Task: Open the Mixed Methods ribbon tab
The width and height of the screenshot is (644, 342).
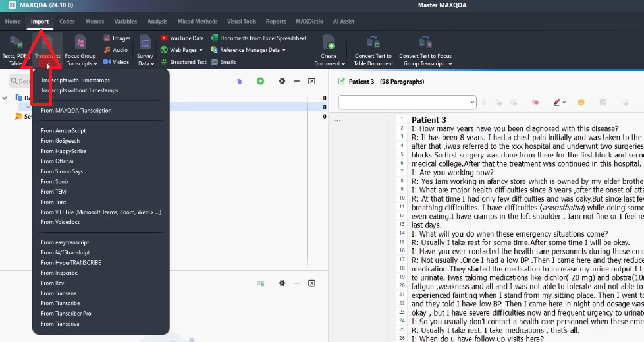Action: (x=198, y=21)
